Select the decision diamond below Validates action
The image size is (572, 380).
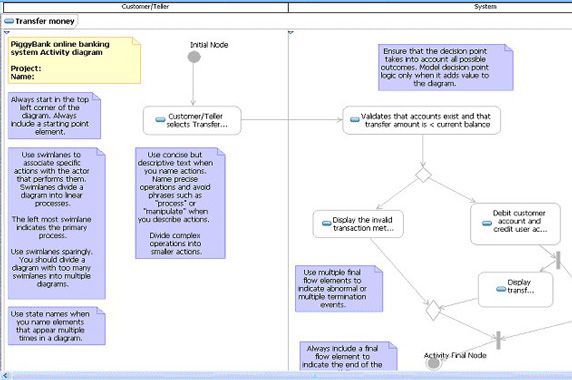(423, 175)
